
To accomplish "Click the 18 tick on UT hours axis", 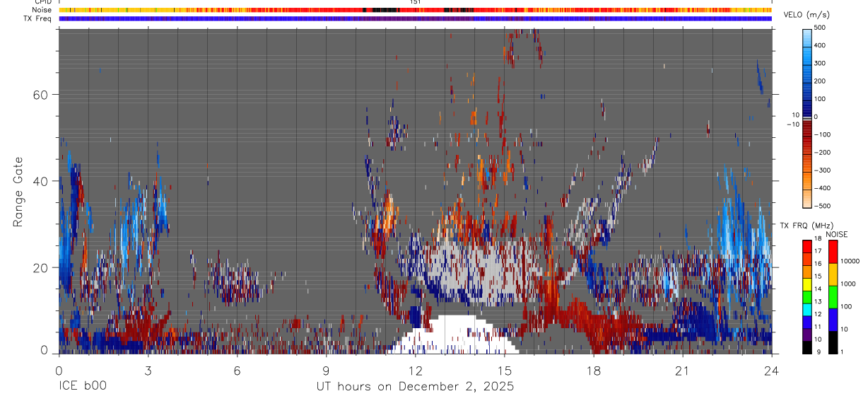I will point(594,371).
